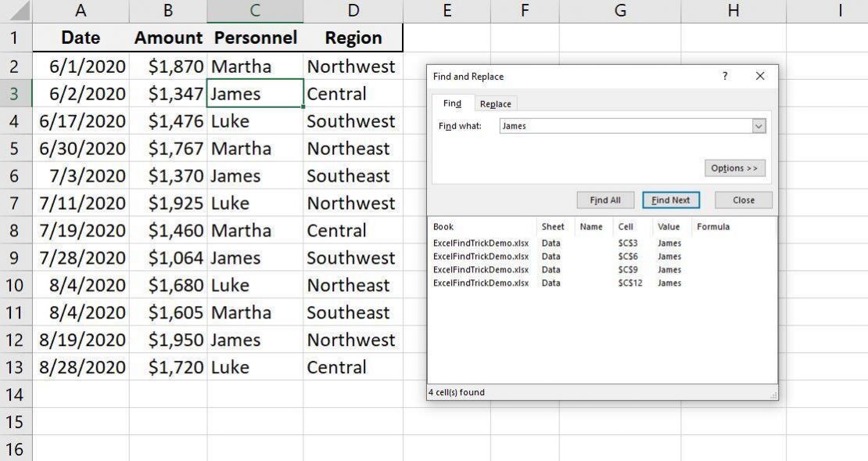Viewport: 868px width, 461px height.
Task: Click the column A header
Action: pos(81,10)
